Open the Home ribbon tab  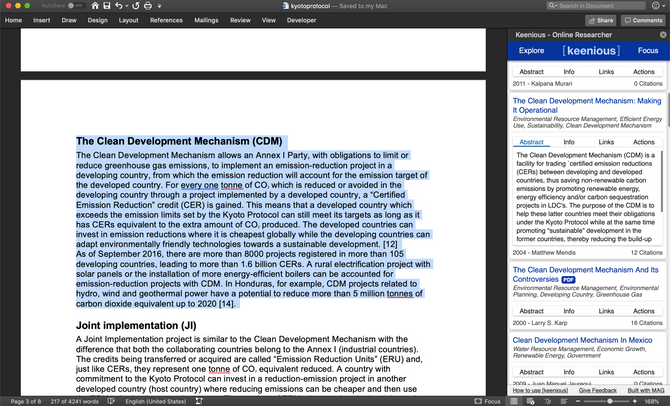click(13, 20)
